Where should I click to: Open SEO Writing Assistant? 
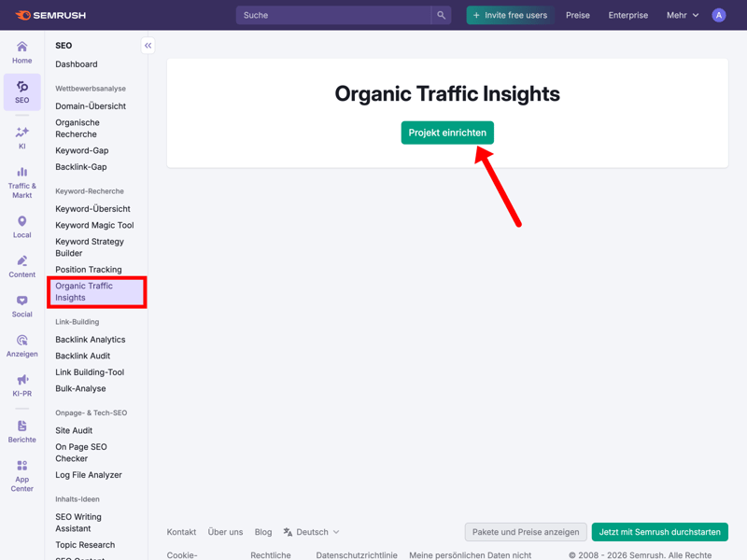[78, 523]
